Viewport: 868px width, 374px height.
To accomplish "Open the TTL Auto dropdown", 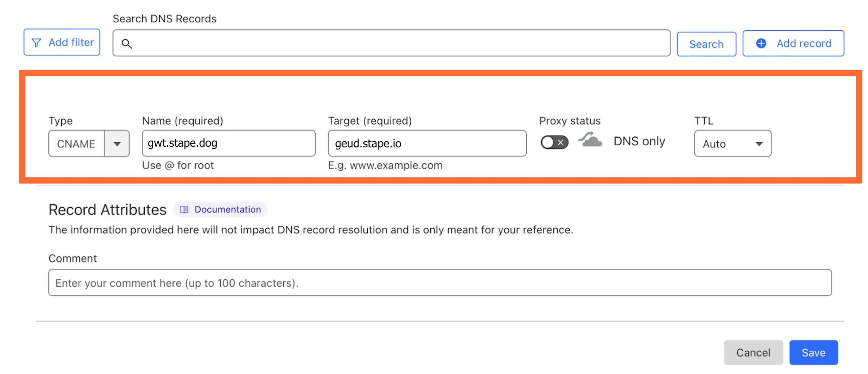I will [732, 144].
